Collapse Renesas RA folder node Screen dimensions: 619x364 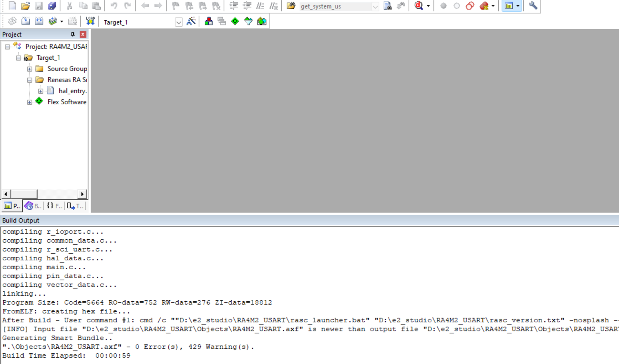pos(30,80)
